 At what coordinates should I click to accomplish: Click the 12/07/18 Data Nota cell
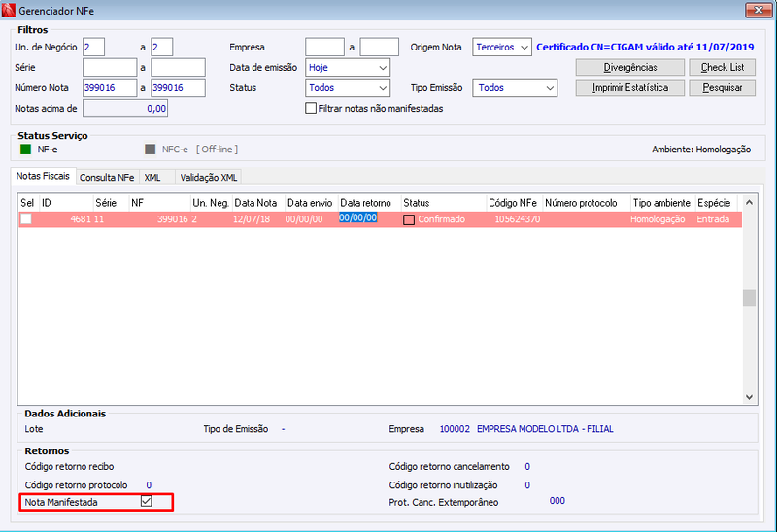pos(252,219)
